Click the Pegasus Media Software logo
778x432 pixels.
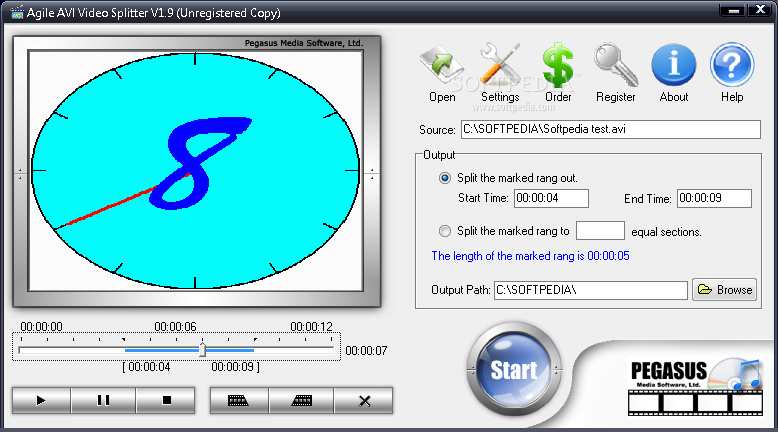pos(695,386)
